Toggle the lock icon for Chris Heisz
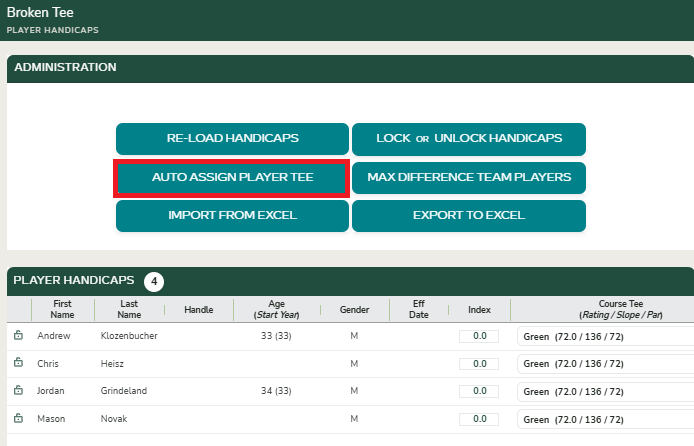Viewport: 694px width, 446px height. [x=18, y=362]
